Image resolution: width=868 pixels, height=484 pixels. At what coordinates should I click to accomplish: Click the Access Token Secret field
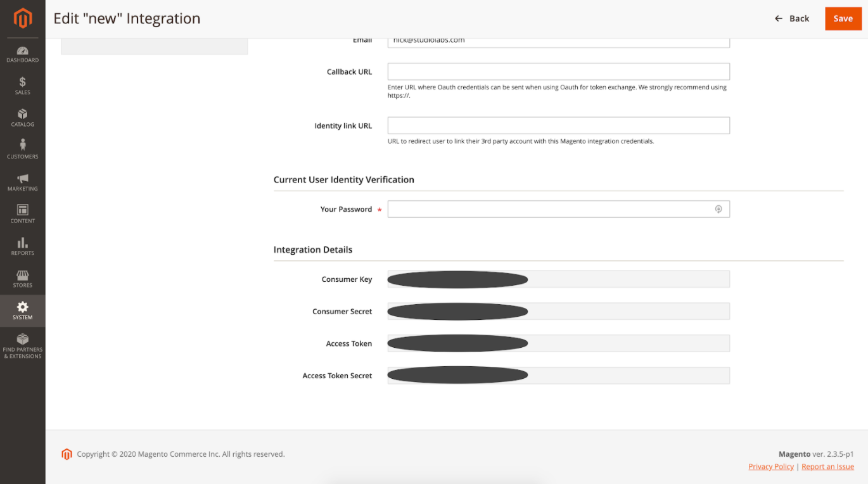click(x=559, y=376)
